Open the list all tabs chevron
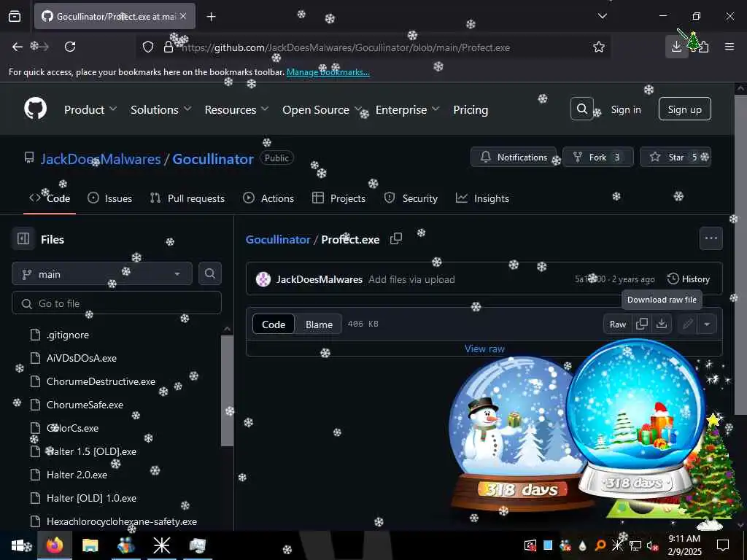 [x=602, y=16]
